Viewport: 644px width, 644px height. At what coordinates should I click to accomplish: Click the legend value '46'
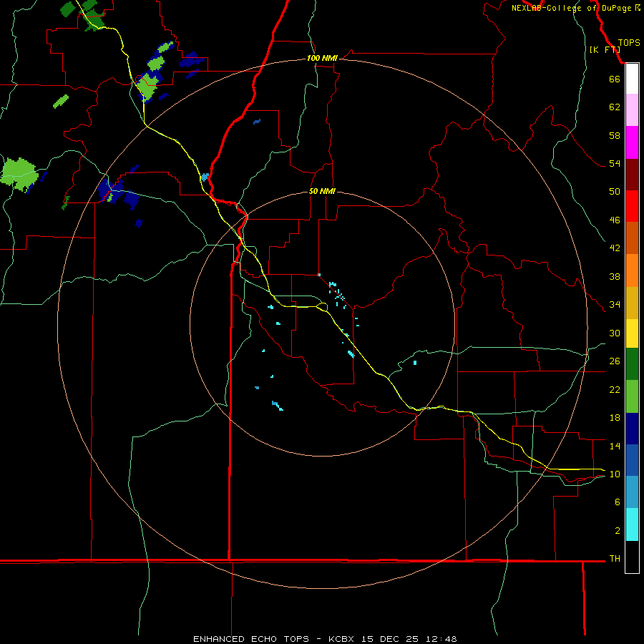(615, 220)
